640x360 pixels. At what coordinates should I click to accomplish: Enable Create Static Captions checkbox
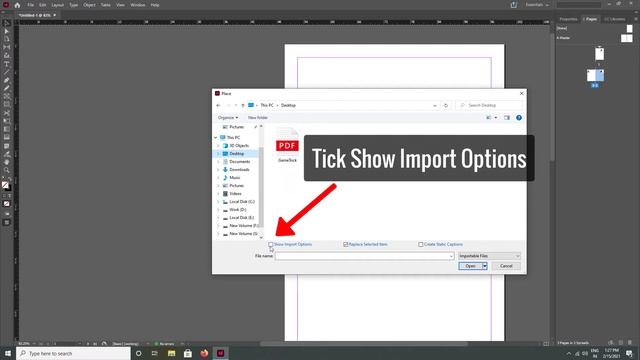[421, 244]
